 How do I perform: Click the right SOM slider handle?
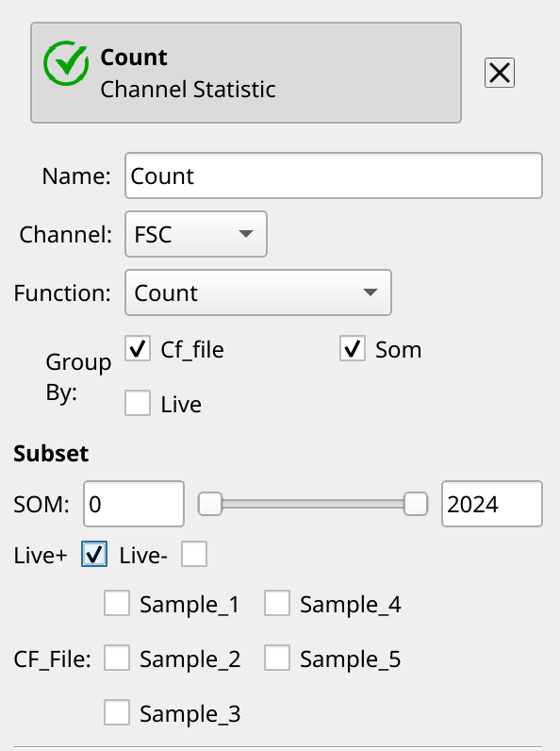[x=416, y=504]
